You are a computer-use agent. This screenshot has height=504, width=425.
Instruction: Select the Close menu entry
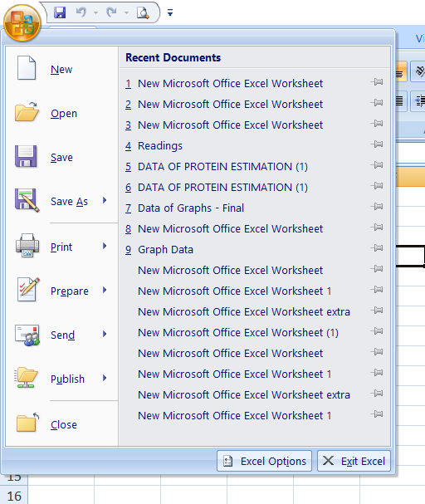64,425
